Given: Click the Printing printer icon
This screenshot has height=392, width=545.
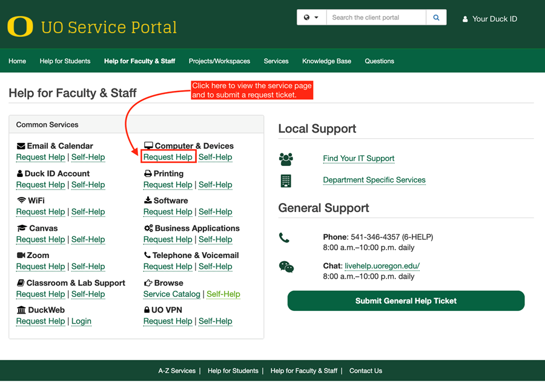Looking at the screenshot, I should (148, 173).
